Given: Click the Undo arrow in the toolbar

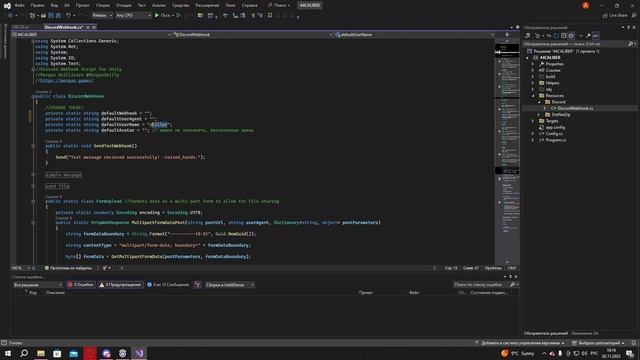Looking at the screenshot, I should [x=68, y=16].
